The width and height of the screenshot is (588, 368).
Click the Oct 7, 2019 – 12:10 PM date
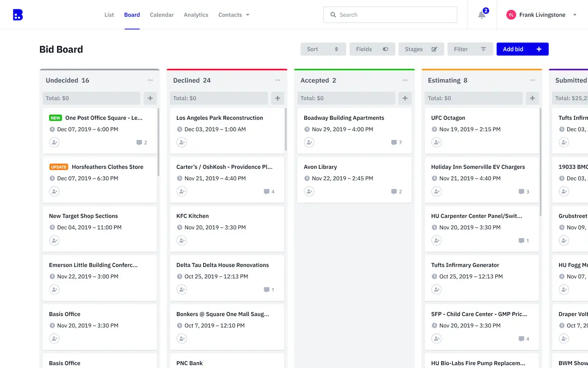point(215,326)
